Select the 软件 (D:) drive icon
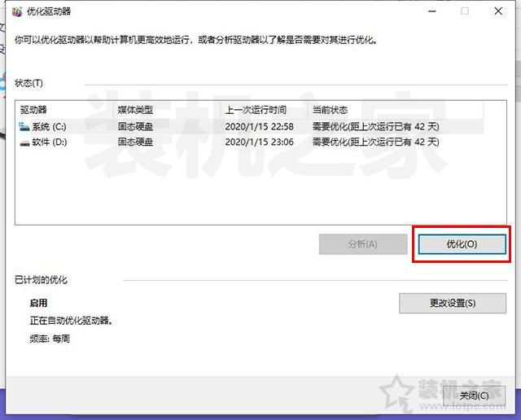This screenshot has height=420, width=521. coord(24,143)
